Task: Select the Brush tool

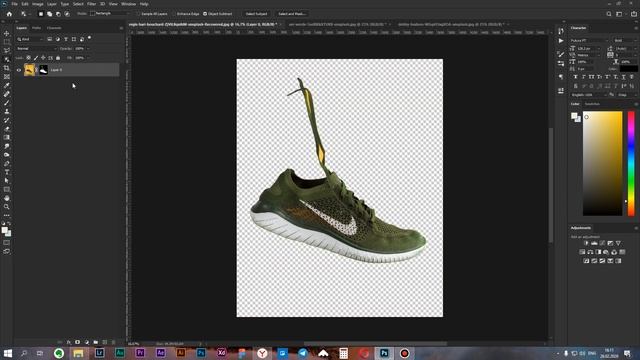Action: click(x=7, y=102)
